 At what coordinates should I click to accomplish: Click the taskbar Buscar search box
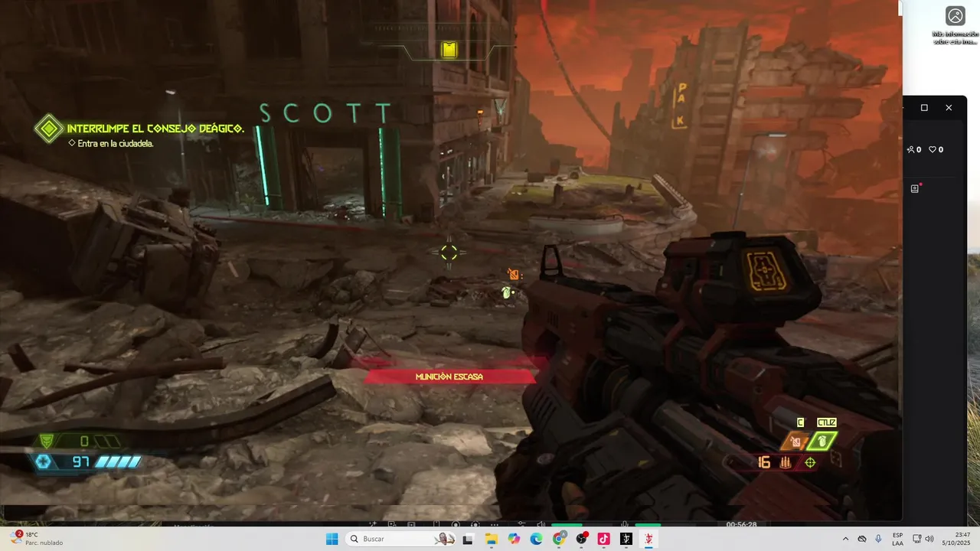pyautogui.click(x=400, y=539)
